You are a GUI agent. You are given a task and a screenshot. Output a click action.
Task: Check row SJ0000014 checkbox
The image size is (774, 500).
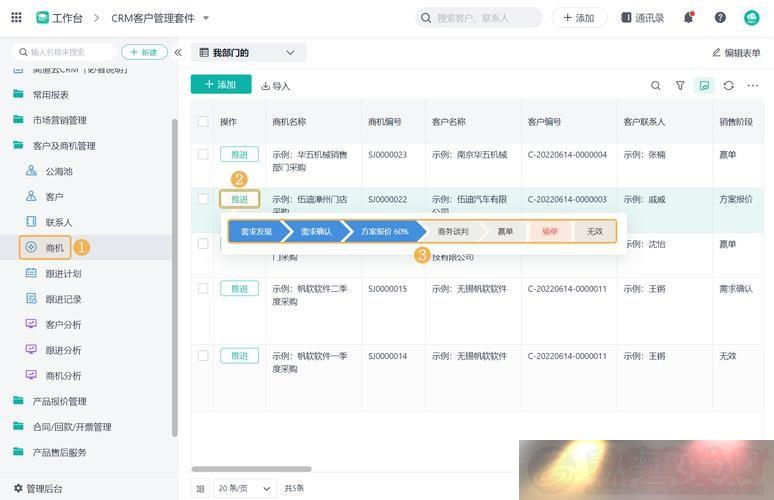[203, 355]
